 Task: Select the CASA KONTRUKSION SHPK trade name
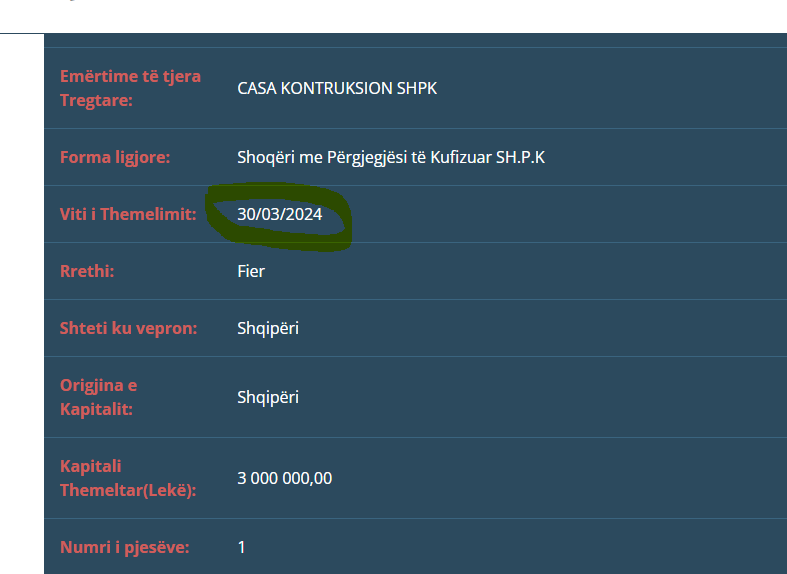[x=337, y=88]
